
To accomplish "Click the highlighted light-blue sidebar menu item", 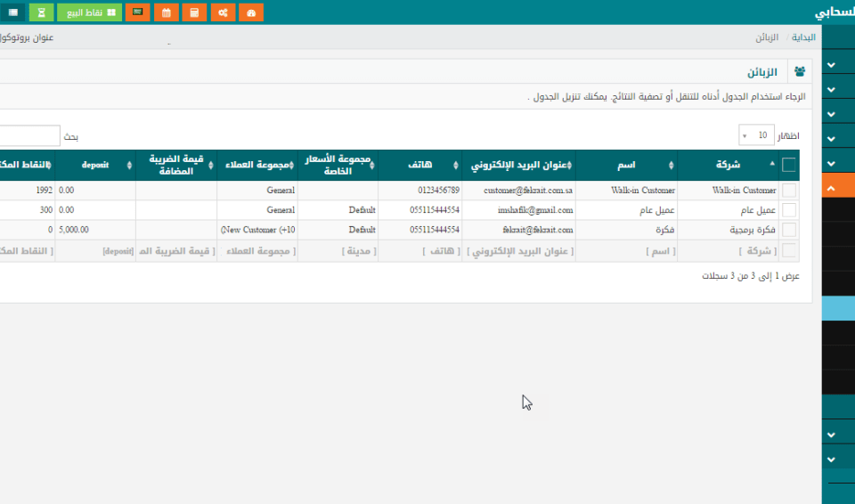I will click(x=837, y=308).
